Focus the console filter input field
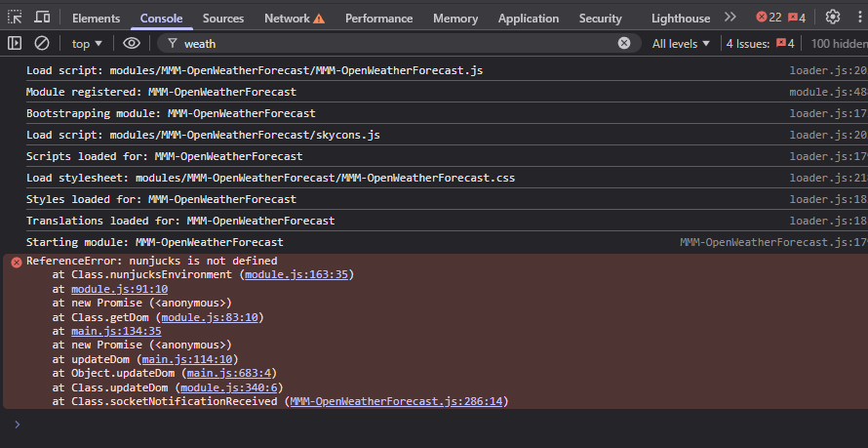The width and height of the screenshot is (868, 448). [390, 43]
